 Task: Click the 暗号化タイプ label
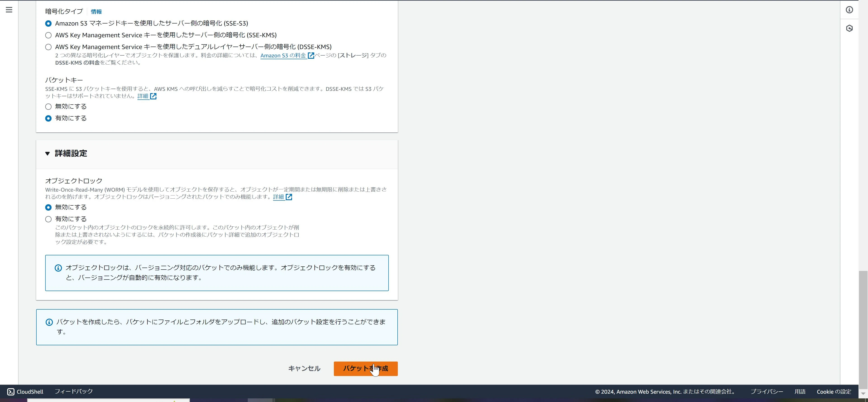pyautogui.click(x=64, y=12)
